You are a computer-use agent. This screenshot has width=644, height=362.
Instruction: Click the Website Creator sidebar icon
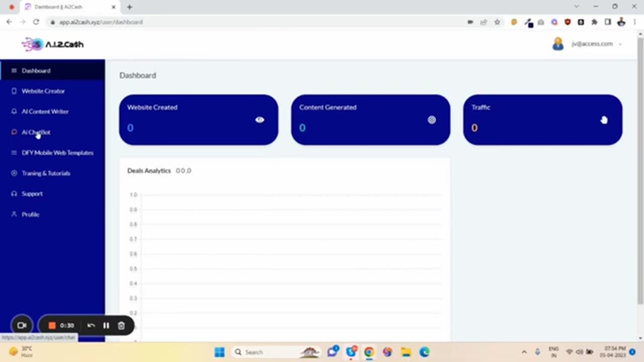coord(14,91)
